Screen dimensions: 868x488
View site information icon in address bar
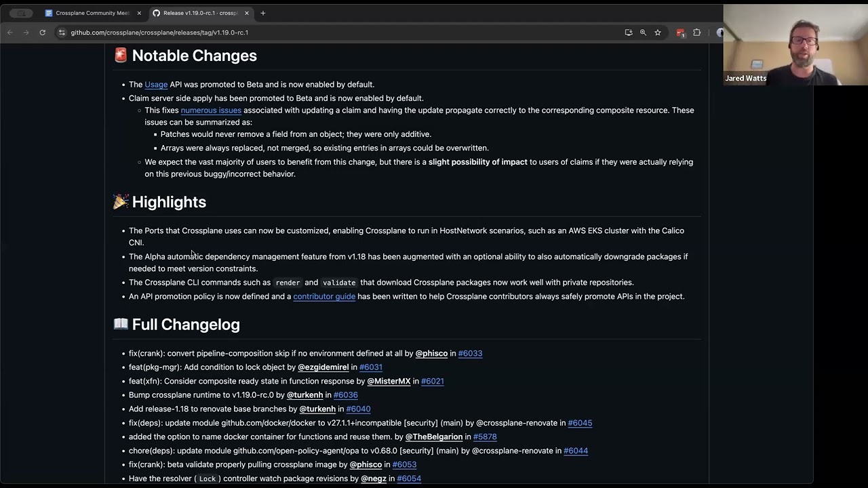(x=62, y=33)
